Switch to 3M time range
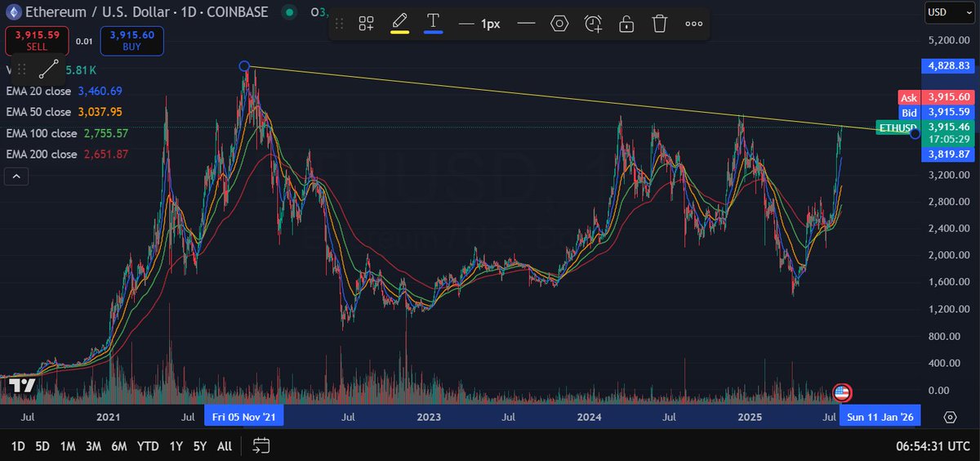980x461 pixels. (93, 446)
